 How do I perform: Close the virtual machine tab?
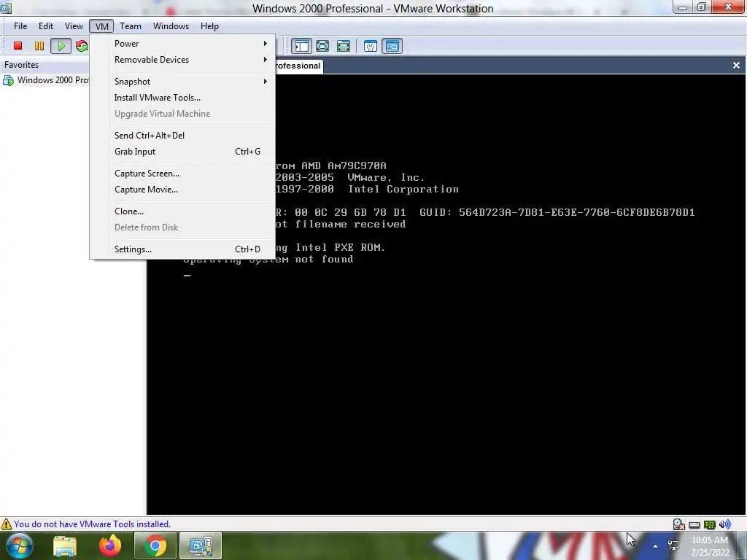pyautogui.click(x=736, y=65)
